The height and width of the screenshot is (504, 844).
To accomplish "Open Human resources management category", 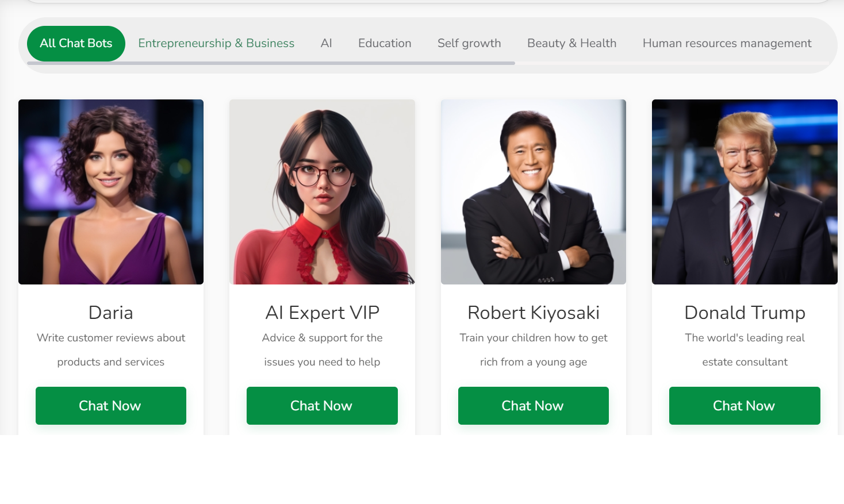I will (727, 44).
